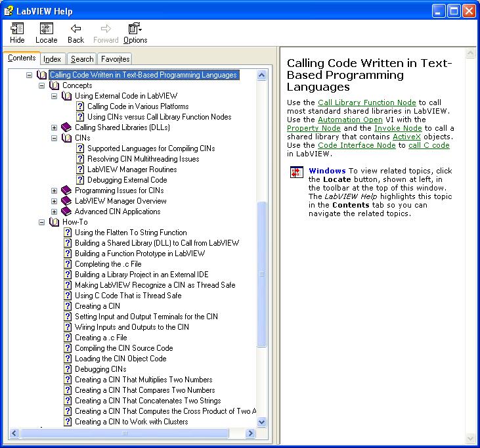Select topic Using CINs versus Call Library Function Nodes
The height and width of the screenshot is (448, 480).
pyautogui.click(x=159, y=117)
